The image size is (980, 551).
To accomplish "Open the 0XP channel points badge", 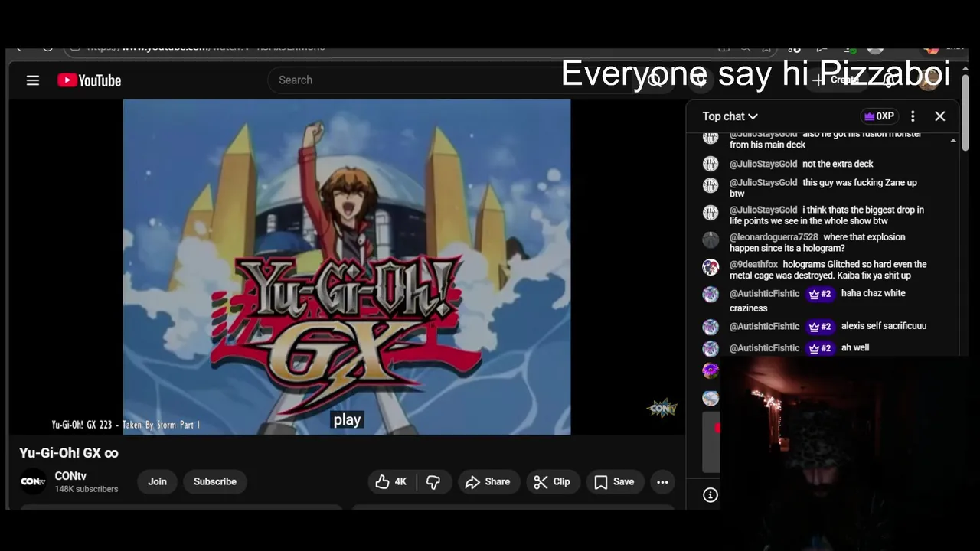I will coord(879,116).
